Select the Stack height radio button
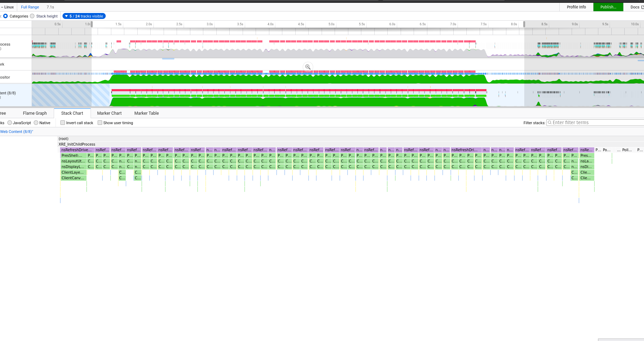 pyautogui.click(x=32, y=16)
